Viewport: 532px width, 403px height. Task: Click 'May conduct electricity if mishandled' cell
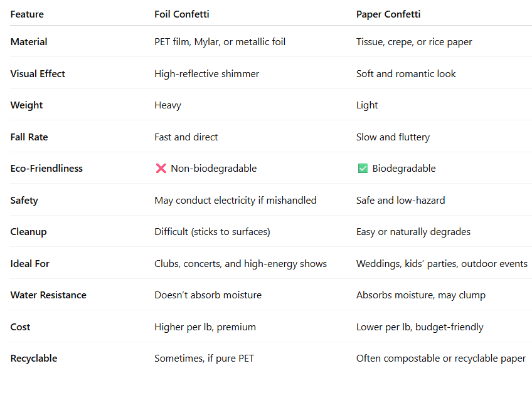[x=235, y=201]
